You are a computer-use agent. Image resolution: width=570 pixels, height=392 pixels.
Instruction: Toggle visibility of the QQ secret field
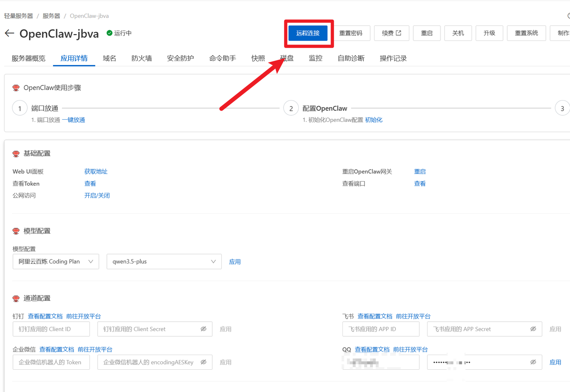(x=533, y=362)
